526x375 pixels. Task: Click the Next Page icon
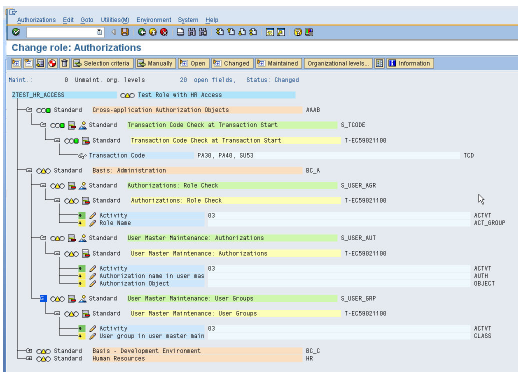coord(242,32)
